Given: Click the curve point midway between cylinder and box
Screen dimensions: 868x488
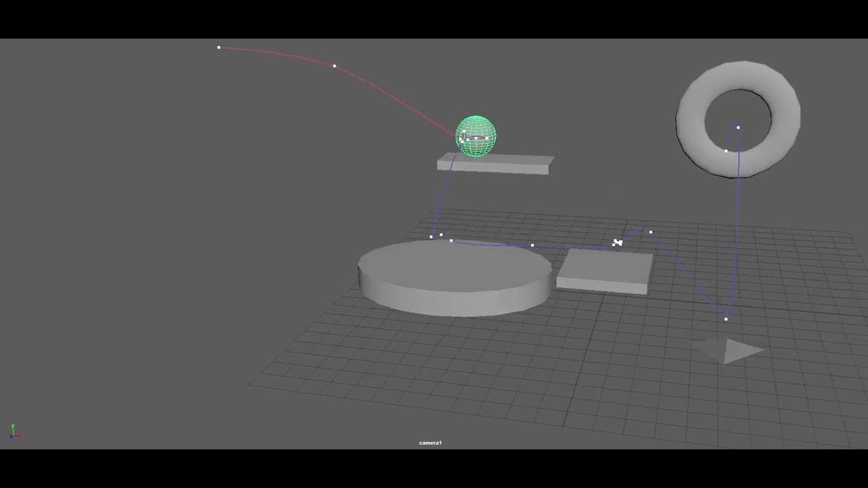Looking at the screenshot, I should point(532,245).
